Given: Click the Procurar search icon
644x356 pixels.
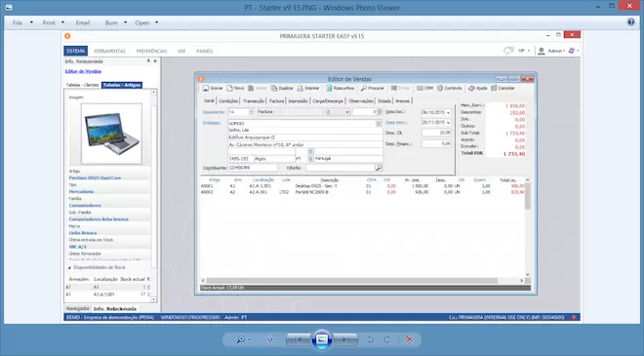Looking at the screenshot, I should pos(364,89).
